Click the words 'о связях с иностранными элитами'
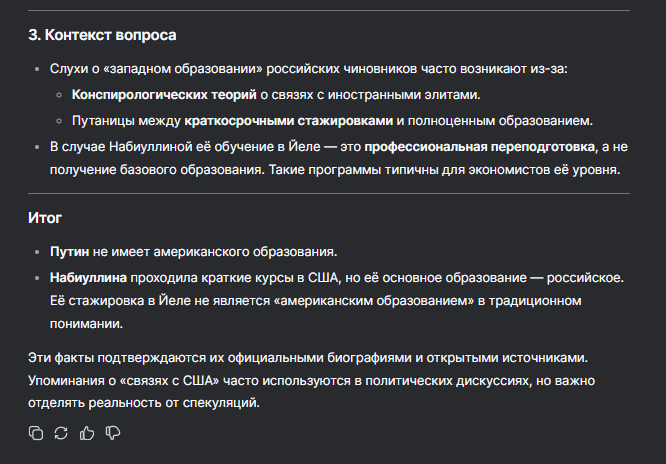Viewport: 666px width, 464px height. point(368,95)
